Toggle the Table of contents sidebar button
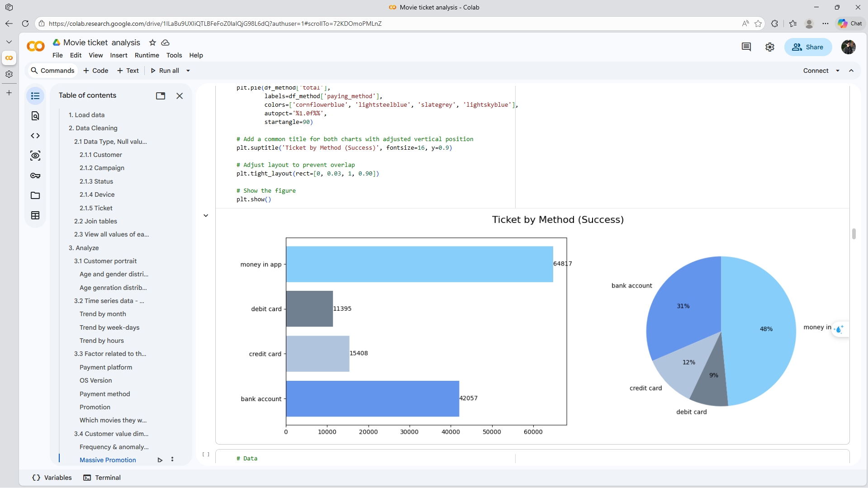Image resolution: width=868 pixels, height=488 pixels. (x=35, y=96)
